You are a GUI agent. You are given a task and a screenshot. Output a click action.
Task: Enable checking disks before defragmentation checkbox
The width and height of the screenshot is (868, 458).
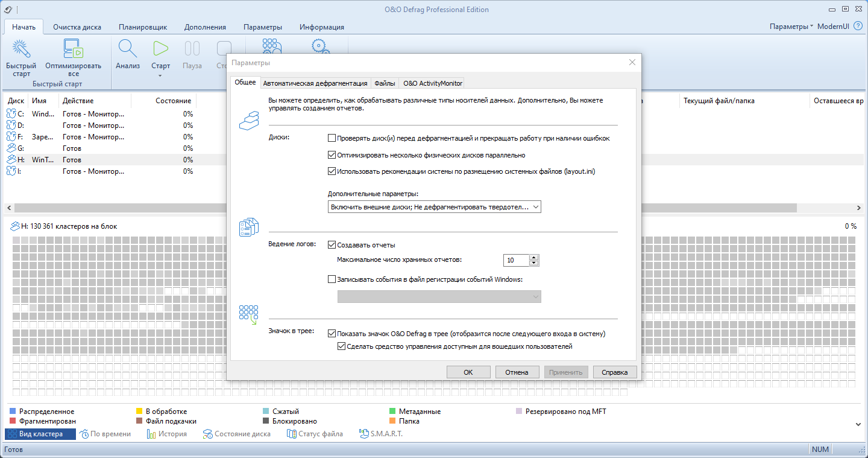pos(332,138)
